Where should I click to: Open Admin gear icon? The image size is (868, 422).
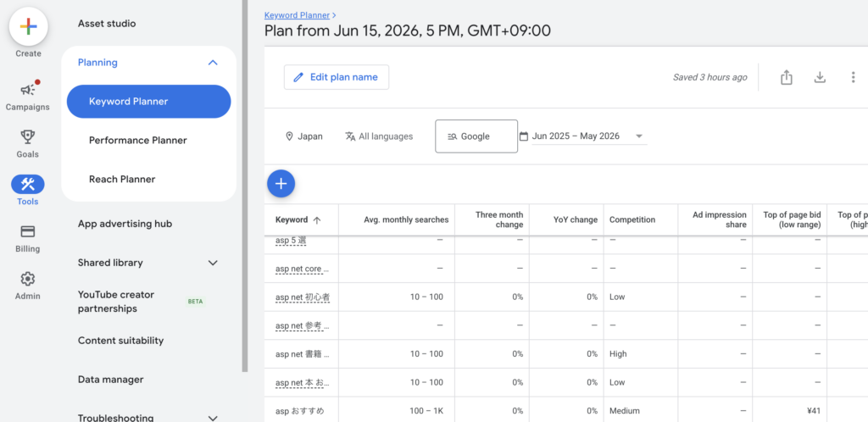[28, 278]
